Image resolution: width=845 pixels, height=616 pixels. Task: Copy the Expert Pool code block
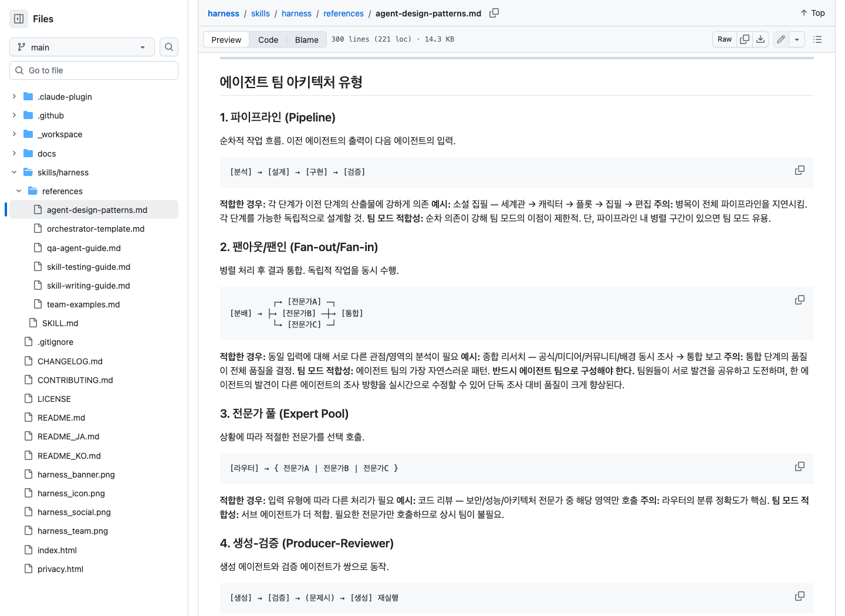click(x=800, y=466)
